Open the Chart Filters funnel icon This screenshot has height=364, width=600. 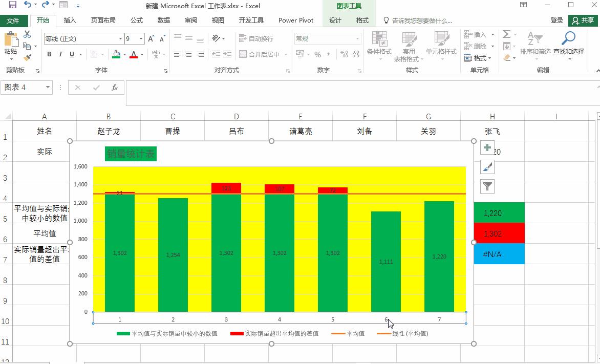[487, 186]
